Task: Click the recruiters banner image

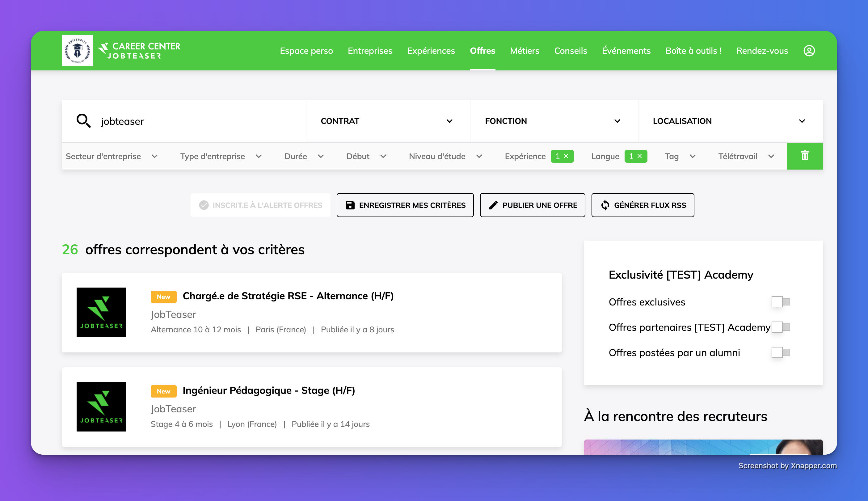Action: (x=703, y=447)
